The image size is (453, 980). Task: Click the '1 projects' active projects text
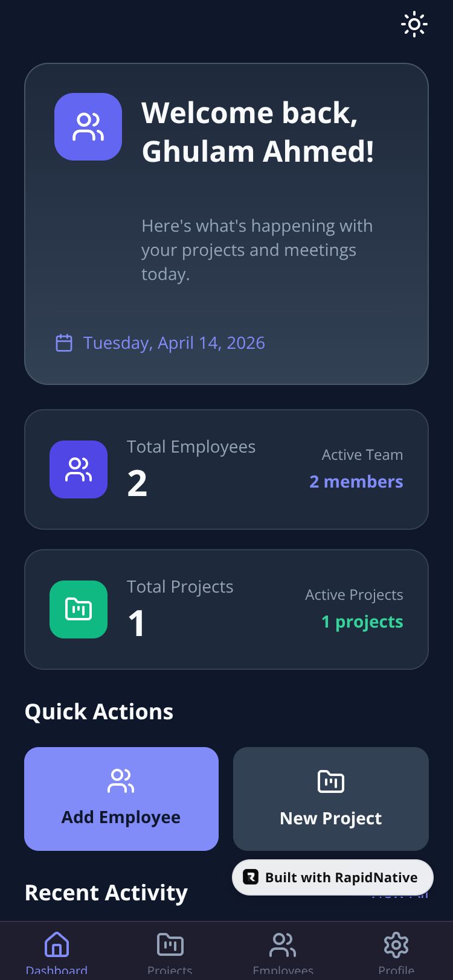(x=362, y=622)
